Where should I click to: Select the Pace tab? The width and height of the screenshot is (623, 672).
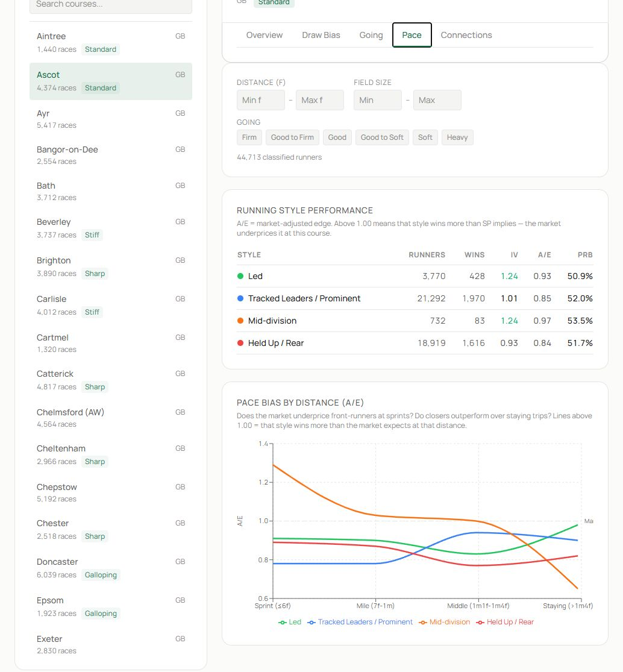tap(412, 35)
